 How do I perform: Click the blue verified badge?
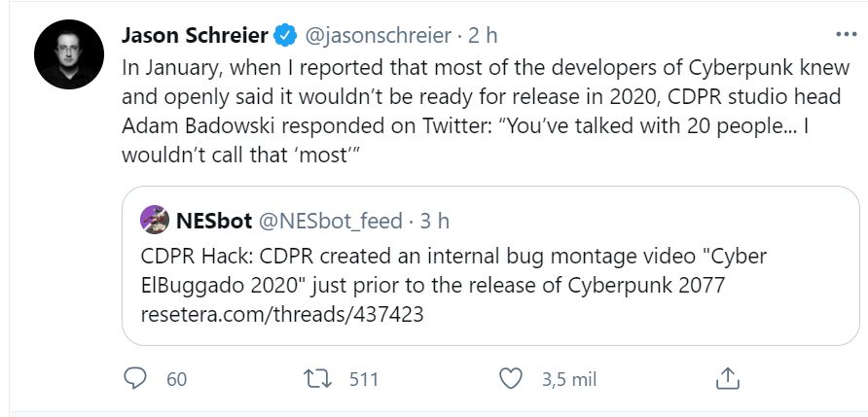coord(284,36)
